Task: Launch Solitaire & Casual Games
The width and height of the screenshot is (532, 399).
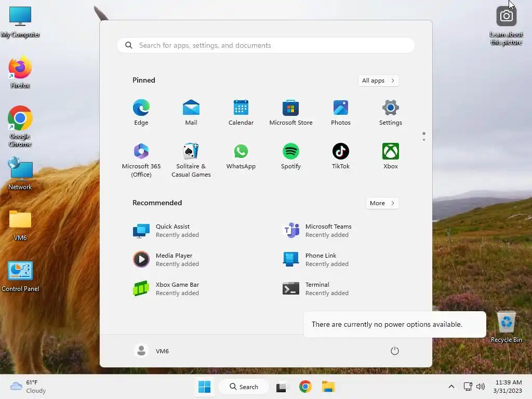Action: click(x=191, y=160)
